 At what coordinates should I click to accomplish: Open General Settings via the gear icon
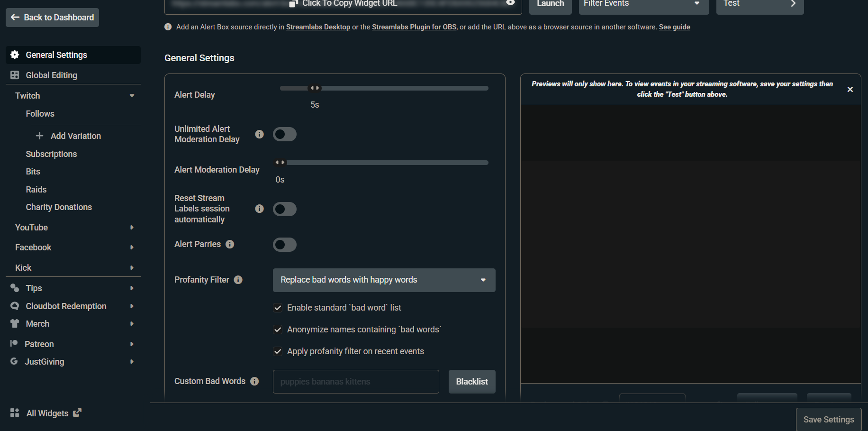(15, 55)
